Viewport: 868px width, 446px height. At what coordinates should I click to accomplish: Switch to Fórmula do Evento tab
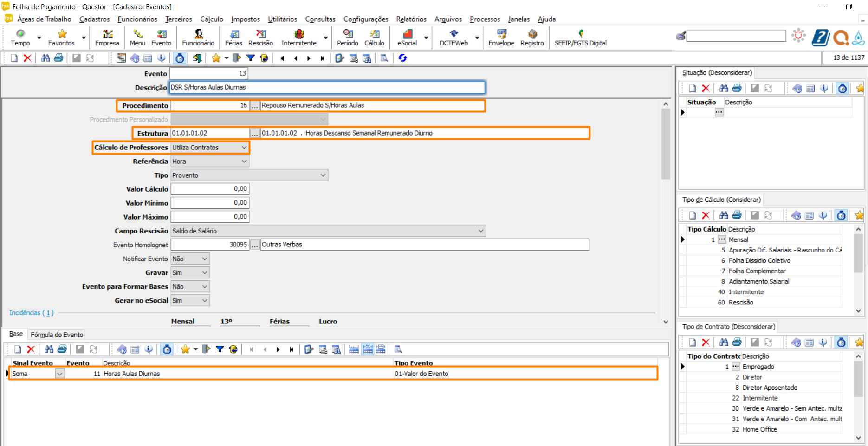(x=57, y=335)
